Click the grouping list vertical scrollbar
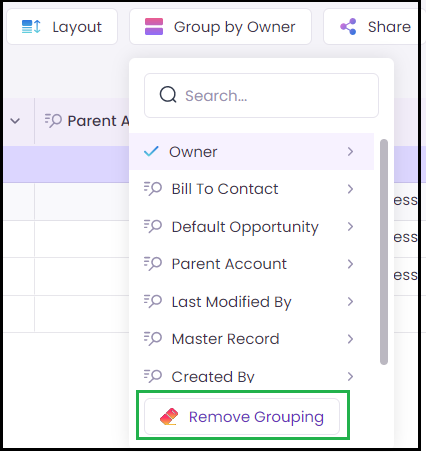426x452 pixels. 384,252
